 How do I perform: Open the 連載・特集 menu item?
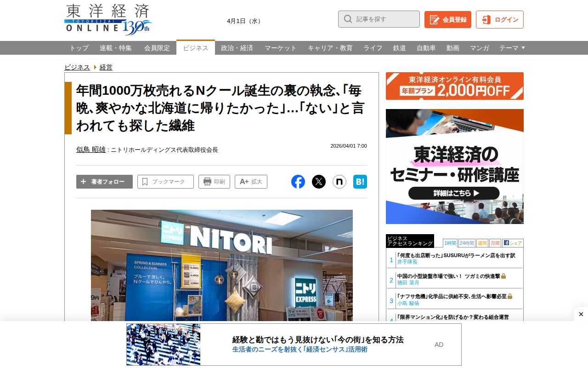(x=116, y=48)
